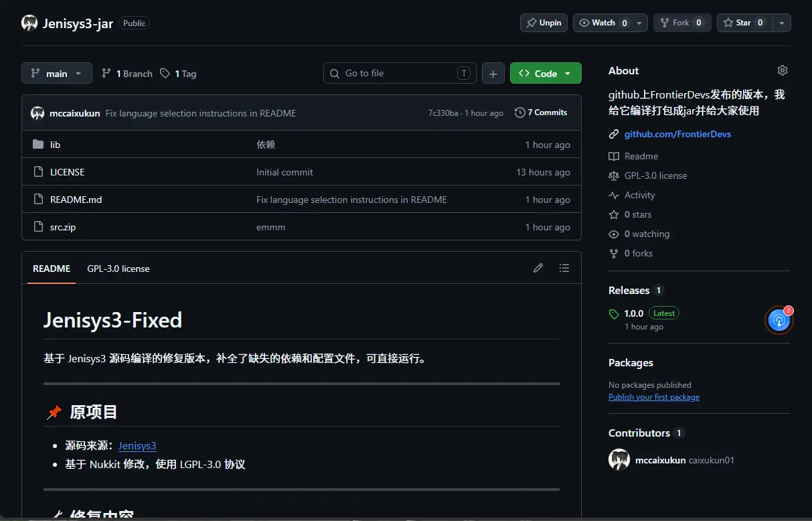Click the Activity pulse icon
This screenshot has width=812, height=521.
point(614,195)
